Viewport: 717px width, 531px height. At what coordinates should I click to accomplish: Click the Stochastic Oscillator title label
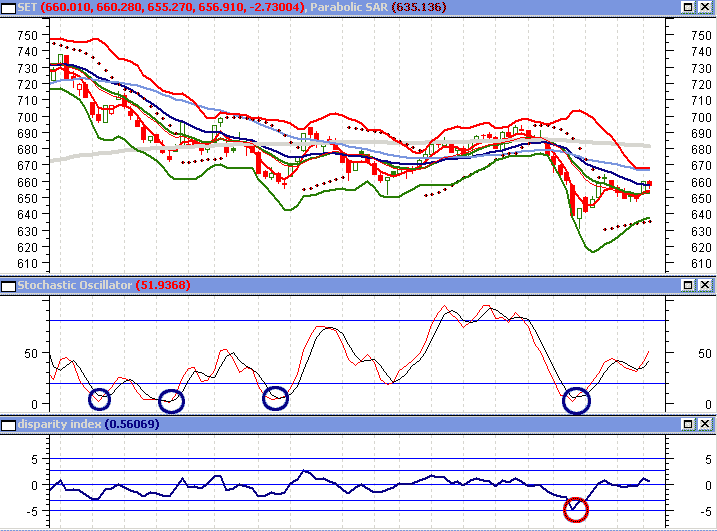click(x=75, y=285)
